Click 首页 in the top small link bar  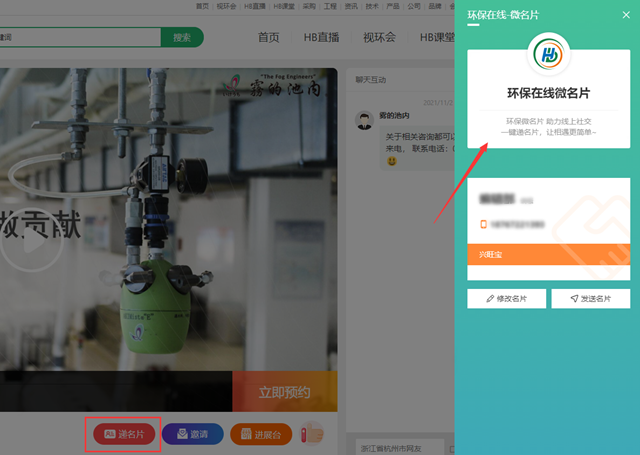pos(202,6)
